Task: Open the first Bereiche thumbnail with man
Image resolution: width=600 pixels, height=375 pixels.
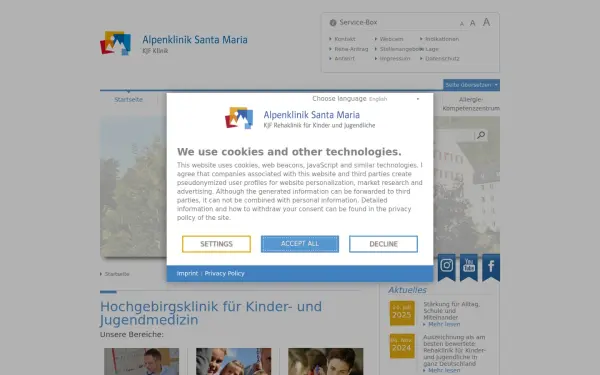Action: pyautogui.click(x=142, y=361)
